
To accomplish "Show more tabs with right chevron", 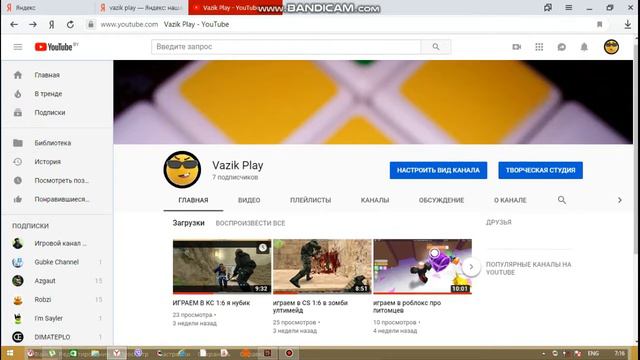I will (x=620, y=200).
